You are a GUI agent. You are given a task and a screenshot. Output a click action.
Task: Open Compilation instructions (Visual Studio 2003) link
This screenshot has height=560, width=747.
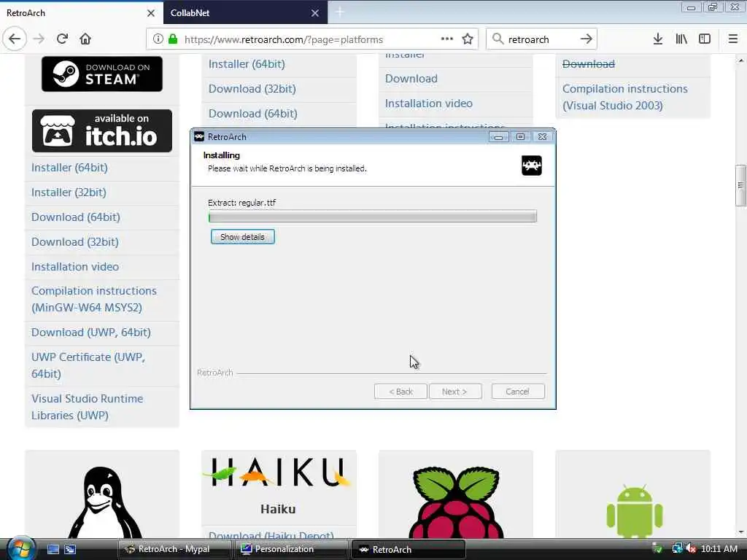pyautogui.click(x=625, y=97)
